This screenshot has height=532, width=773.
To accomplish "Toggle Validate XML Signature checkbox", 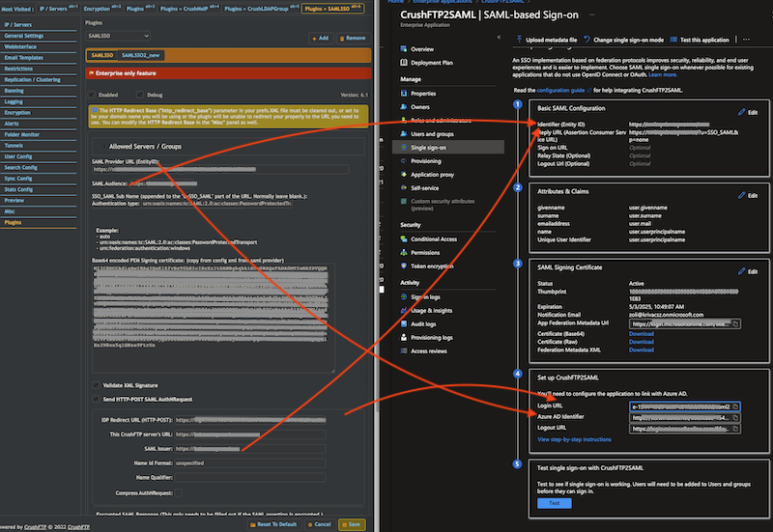I will [x=96, y=385].
